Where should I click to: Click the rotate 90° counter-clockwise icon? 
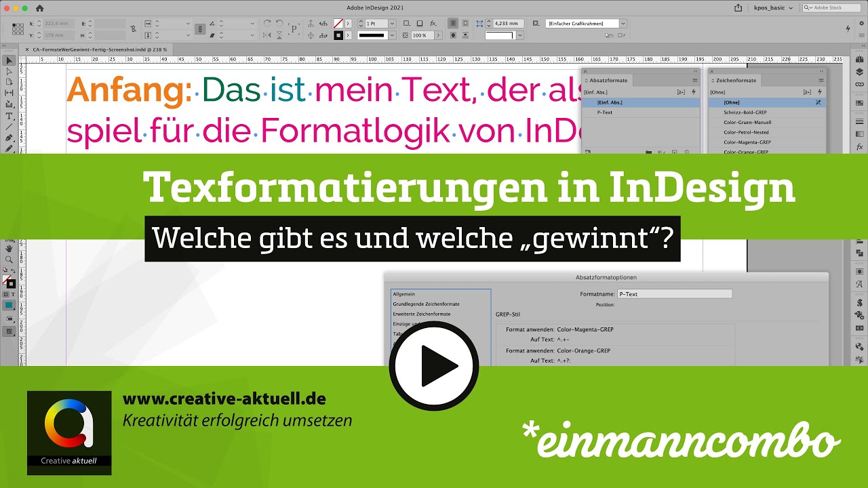pyautogui.click(x=281, y=24)
